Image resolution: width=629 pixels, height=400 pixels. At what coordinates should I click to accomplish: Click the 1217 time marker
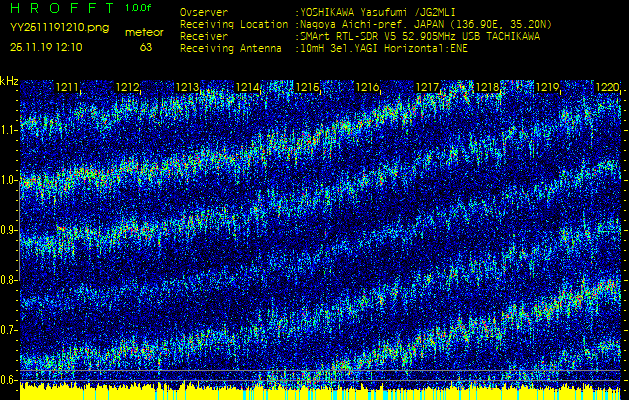click(x=427, y=88)
